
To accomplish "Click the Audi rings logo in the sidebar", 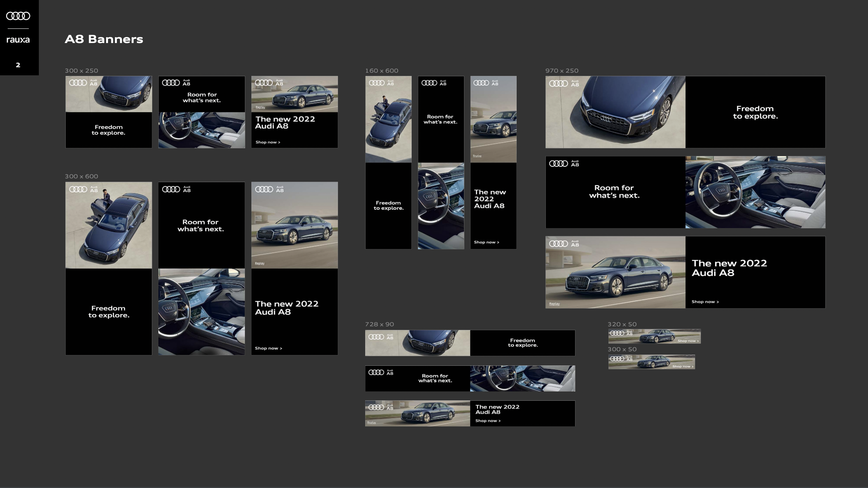I will tap(18, 16).
